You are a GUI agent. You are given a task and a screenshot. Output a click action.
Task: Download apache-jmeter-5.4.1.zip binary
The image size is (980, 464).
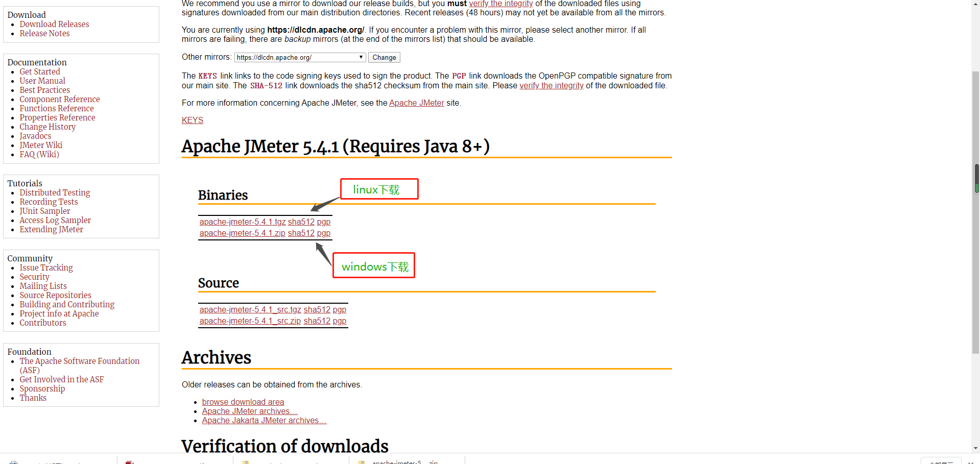pos(243,233)
